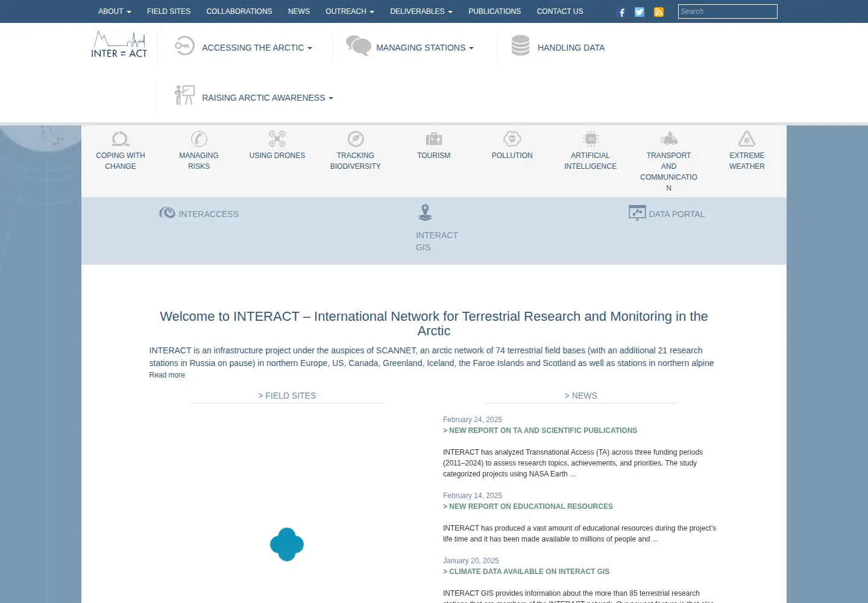Image resolution: width=868 pixels, height=603 pixels.
Task: Click the Tracking Biodiversity compass icon
Action: coord(356,139)
